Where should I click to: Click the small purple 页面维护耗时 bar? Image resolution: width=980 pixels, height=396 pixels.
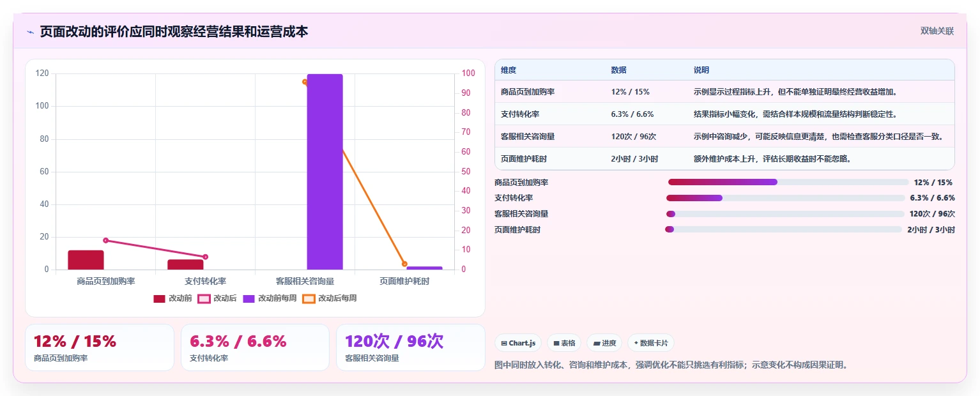424,268
